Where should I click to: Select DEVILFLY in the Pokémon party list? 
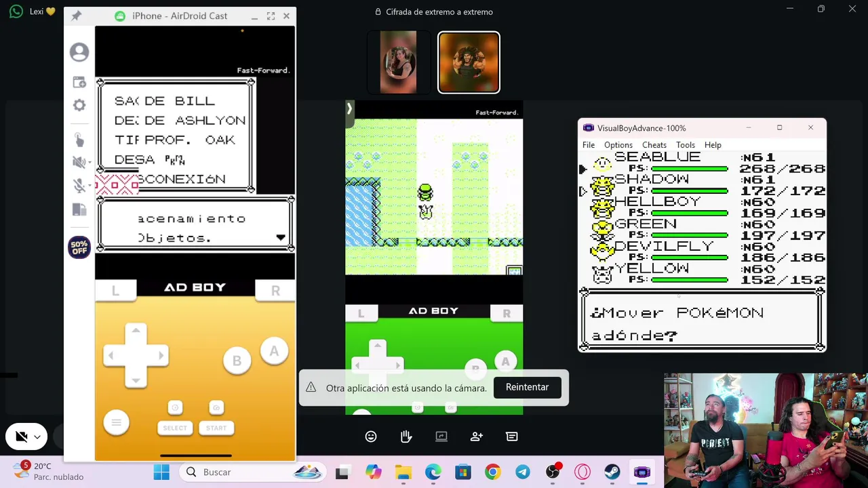[x=664, y=247]
